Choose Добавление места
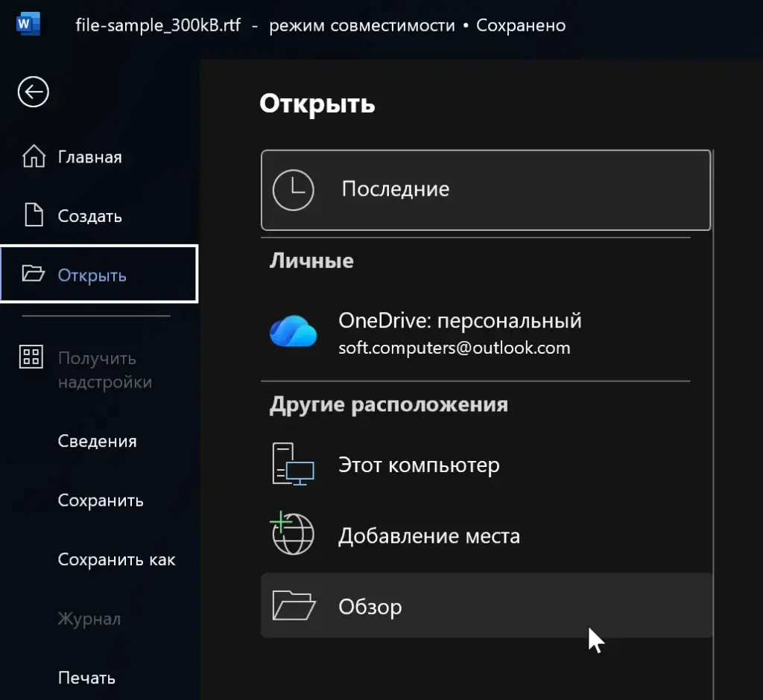 tap(486, 535)
